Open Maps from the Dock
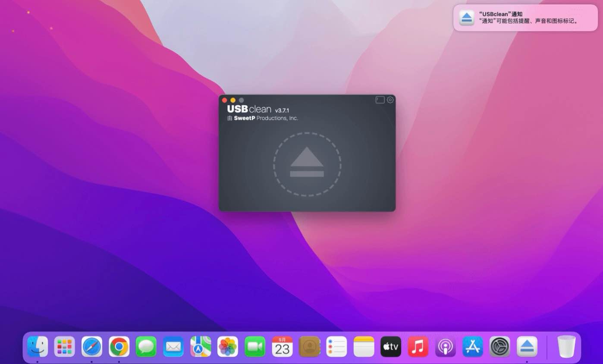Screen dimensions: 603x364 point(201,347)
